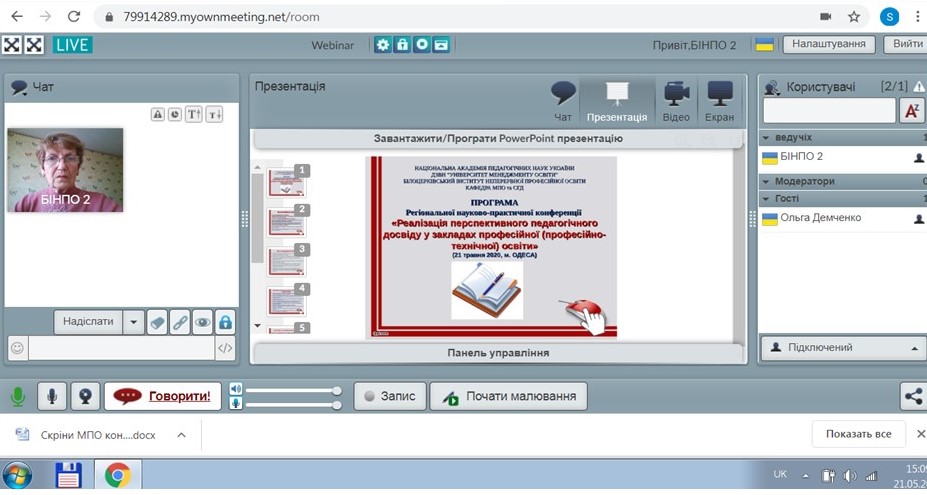Viewport: 927px width, 495px height.
Task: Click the Говорити! button
Action: (162, 396)
